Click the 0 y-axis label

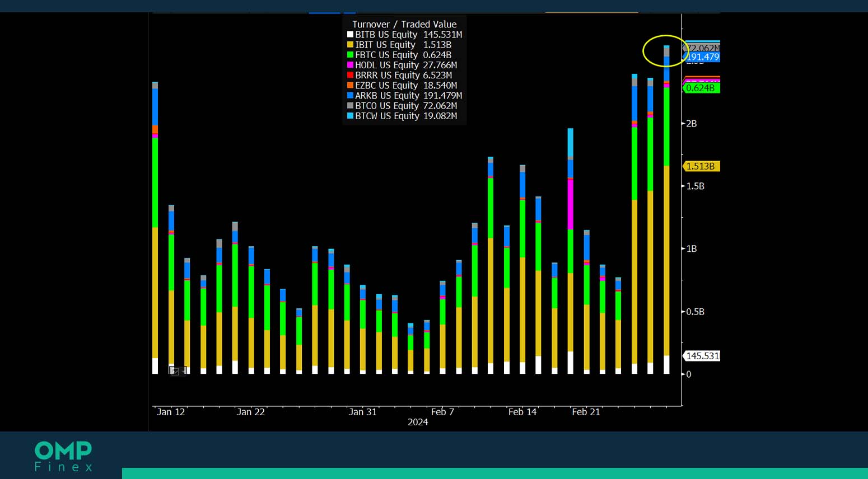[689, 374]
